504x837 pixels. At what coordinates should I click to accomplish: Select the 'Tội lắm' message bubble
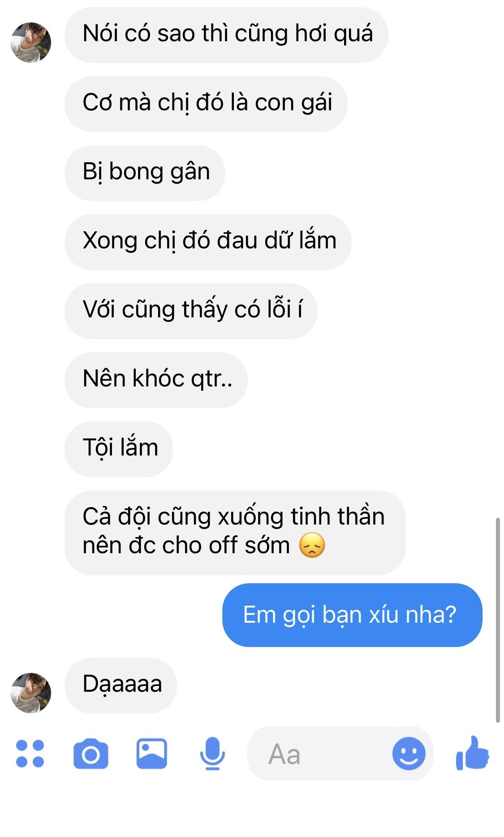tap(119, 449)
